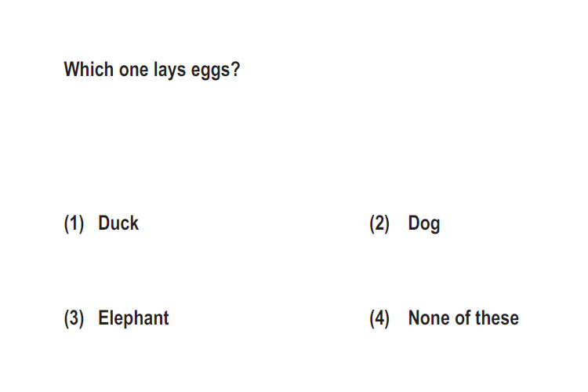Click the (3) option number
Viewport: 588px width, 392px height.
click(74, 319)
